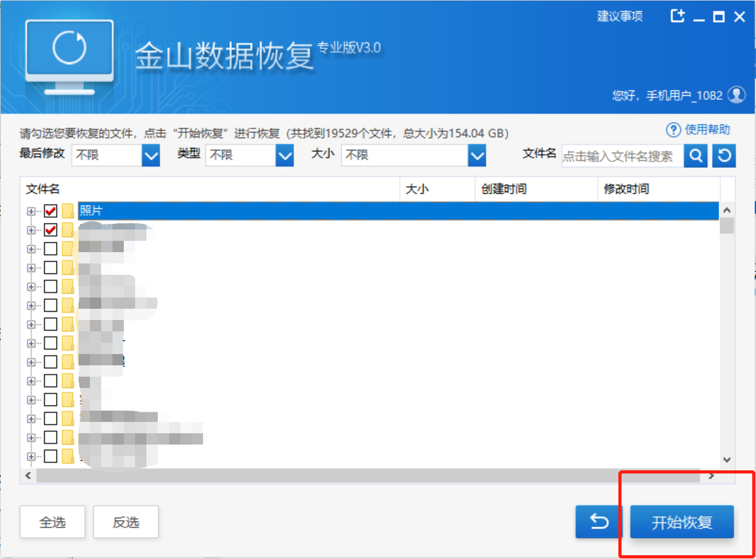Click the 开始恢复 button
This screenshot has width=756, height=559.
681,522
